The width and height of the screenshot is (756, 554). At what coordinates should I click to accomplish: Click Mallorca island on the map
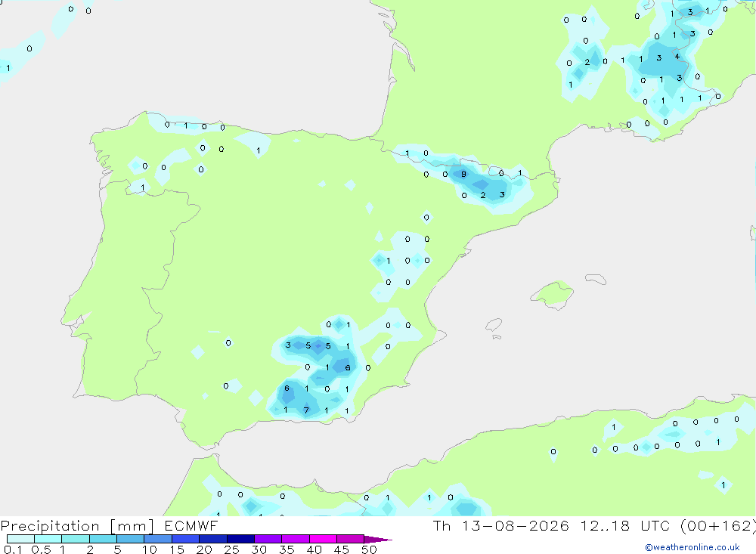553,294
